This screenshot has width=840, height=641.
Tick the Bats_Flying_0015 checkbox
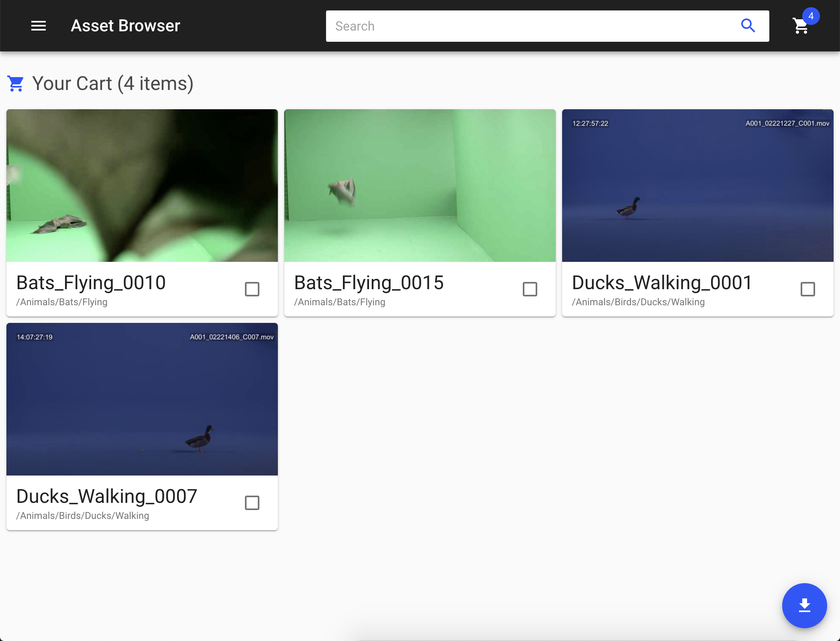pos(530,289)
